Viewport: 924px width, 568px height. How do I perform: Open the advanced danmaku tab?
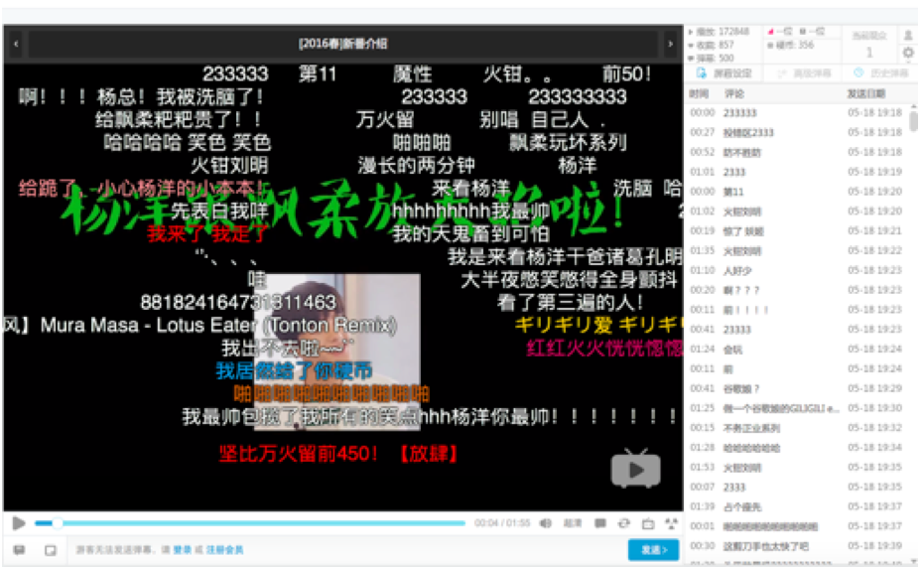[x=803, y=73]
